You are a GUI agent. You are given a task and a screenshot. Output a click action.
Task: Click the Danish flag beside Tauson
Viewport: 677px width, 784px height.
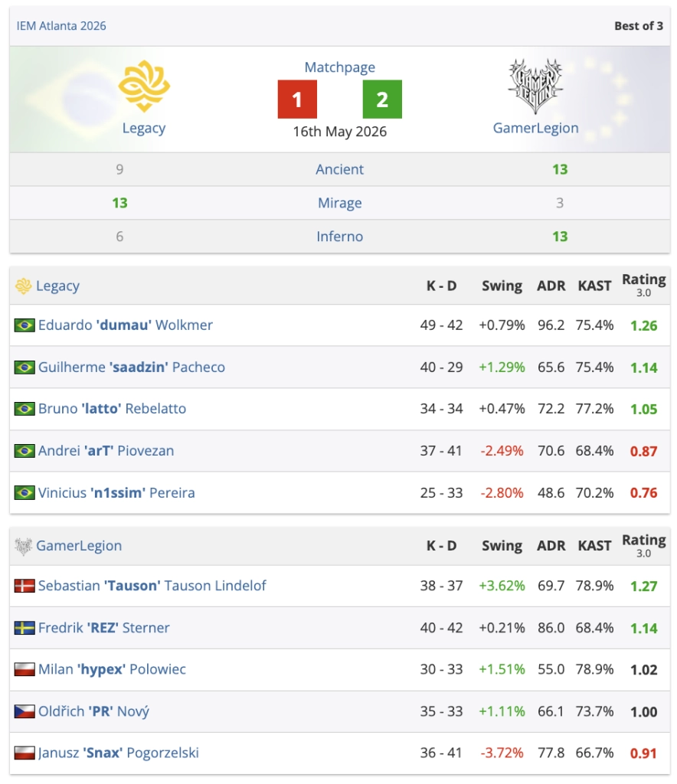(x=25, y=586)
